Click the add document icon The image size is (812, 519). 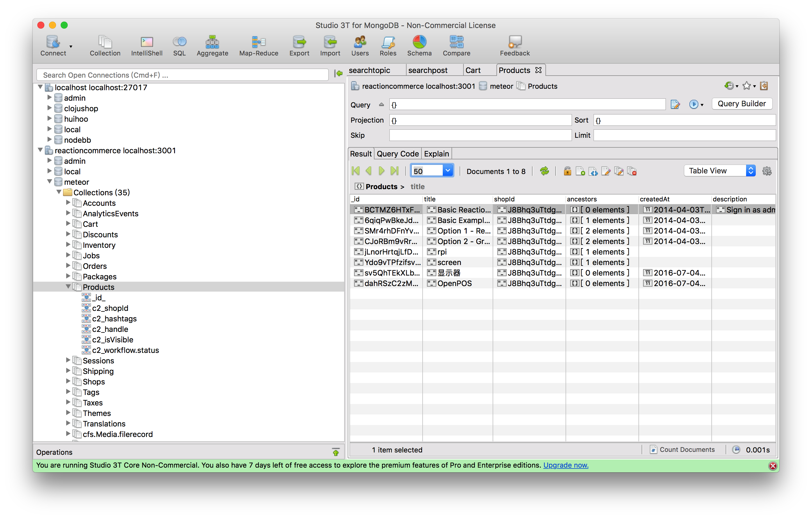pyautogui.click(x=580, y=171)
